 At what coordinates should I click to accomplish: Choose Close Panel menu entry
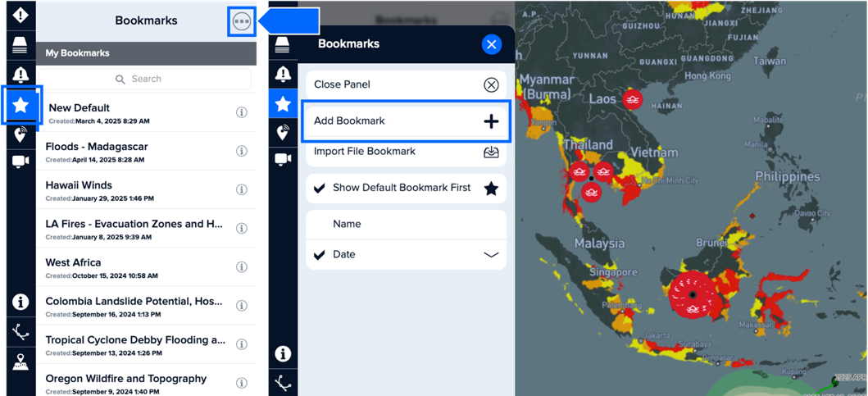pyautogui.click(x=406, y=84)
